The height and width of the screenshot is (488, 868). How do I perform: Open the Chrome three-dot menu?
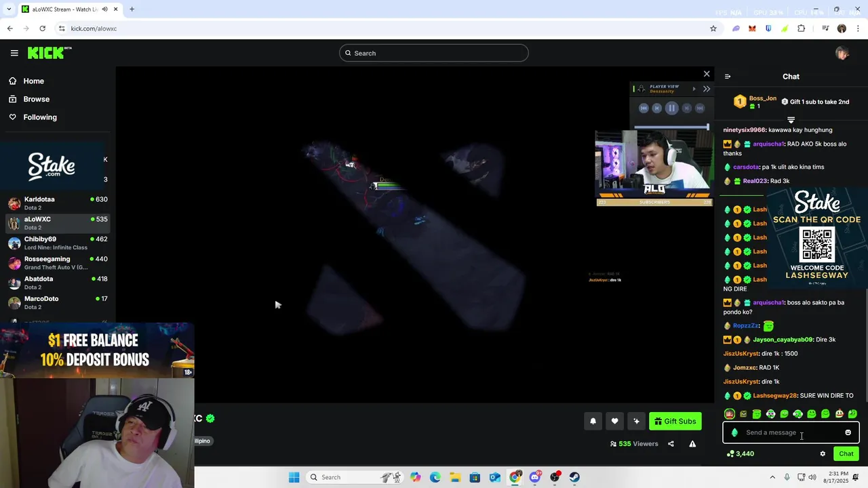click(859, 28)
